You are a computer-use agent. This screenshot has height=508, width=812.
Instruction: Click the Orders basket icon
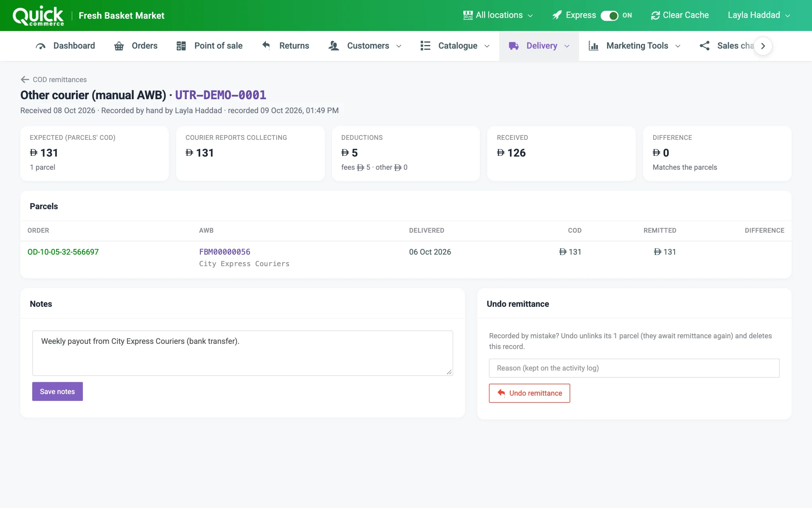coord(119,46)
